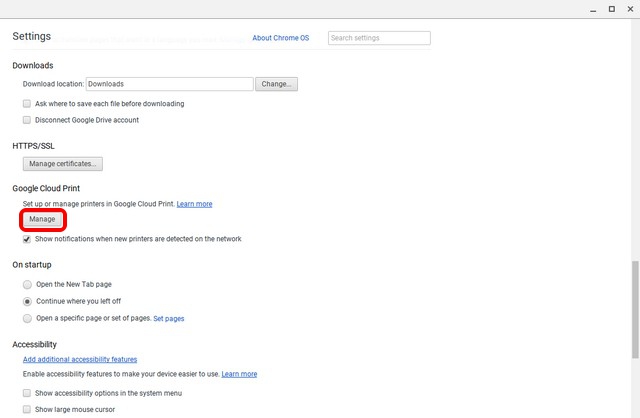Open the Set pages link

pos(169,319)
